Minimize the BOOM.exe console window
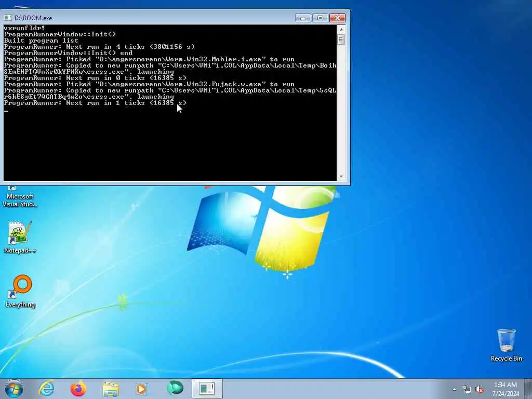This screenshot has height=399, width=532. click(x=303, y=18)
